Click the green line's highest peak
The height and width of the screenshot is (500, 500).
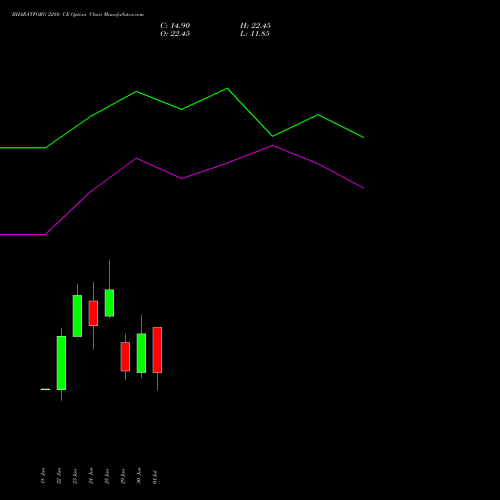[227, 88]
